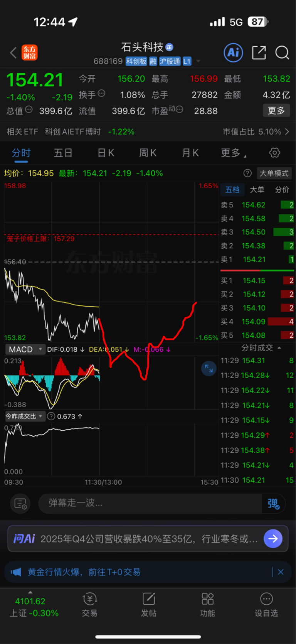Tap the 石头科技 stock title
The width and height of the screenshot is (296, 644).
pyautogui.click(x=142, y=47)
